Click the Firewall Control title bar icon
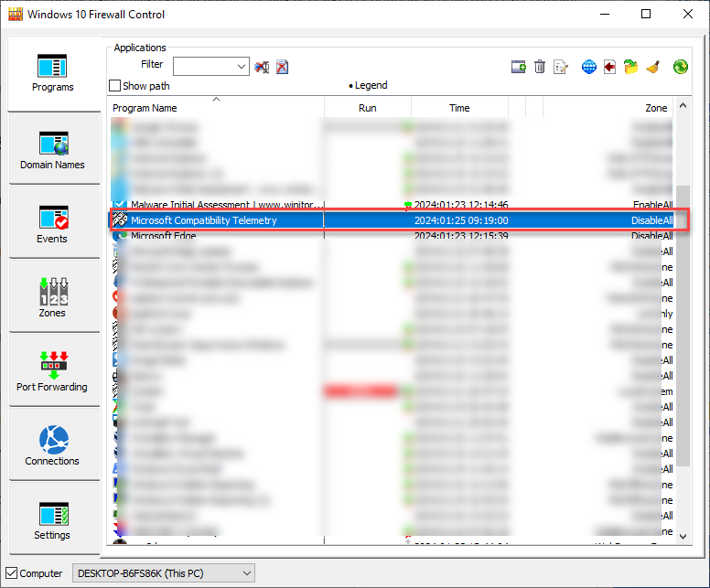This screenshot has height=588, width=710. click(x=16, y=14)
